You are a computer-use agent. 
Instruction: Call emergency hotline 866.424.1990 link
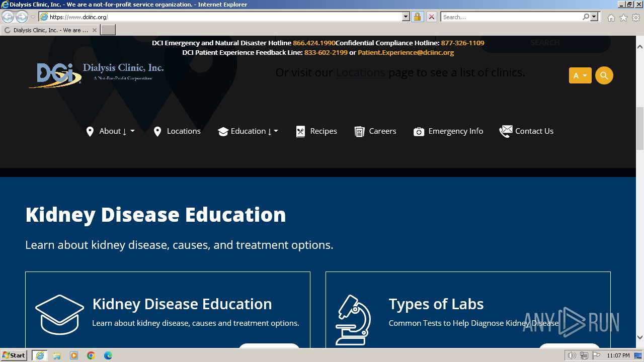click(x=314, y=43)
